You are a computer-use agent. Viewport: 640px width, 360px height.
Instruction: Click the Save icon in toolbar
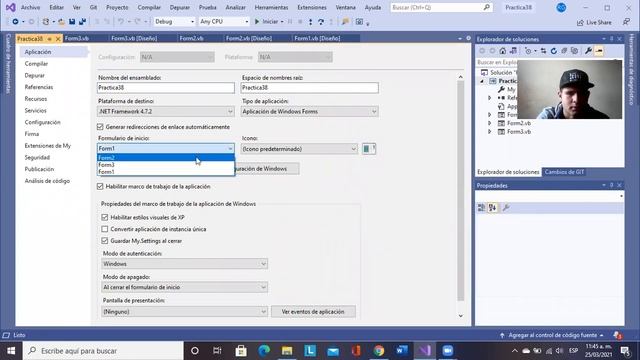[x=72, y=22]
